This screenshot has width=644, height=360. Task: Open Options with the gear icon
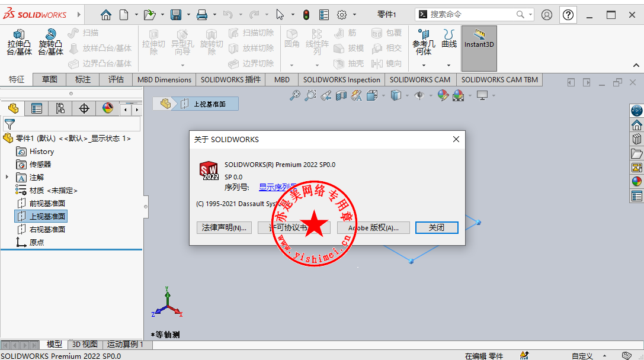(x=342, y=15)
